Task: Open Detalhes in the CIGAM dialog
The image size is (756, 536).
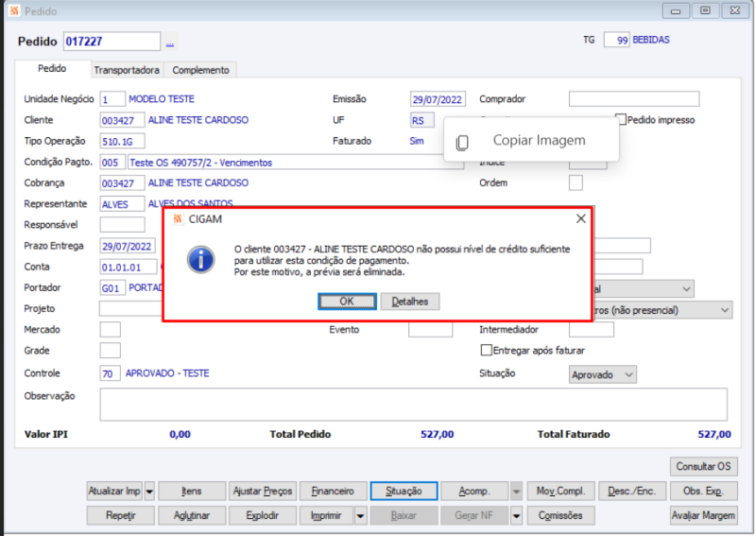Action: point(410,302)
